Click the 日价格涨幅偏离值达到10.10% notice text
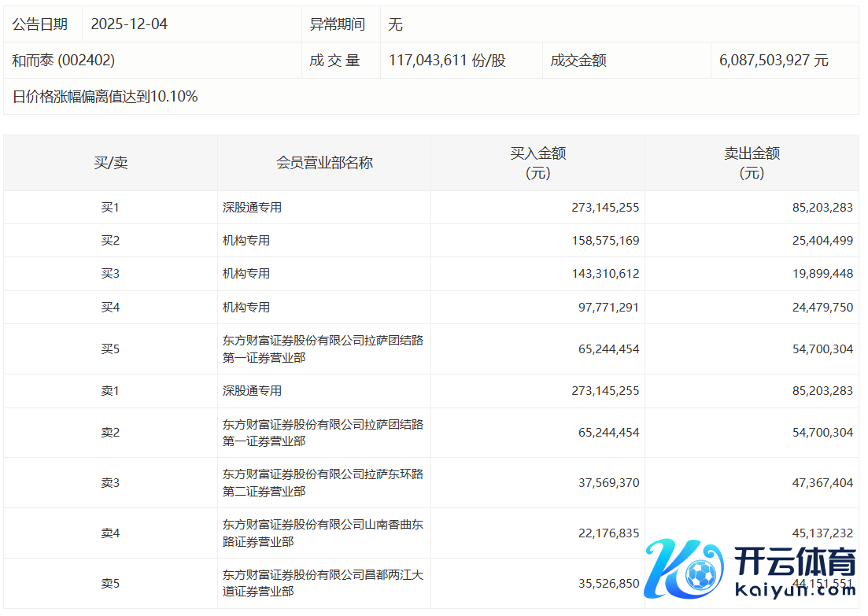This screenshot has width=868, height=616. 105,97
